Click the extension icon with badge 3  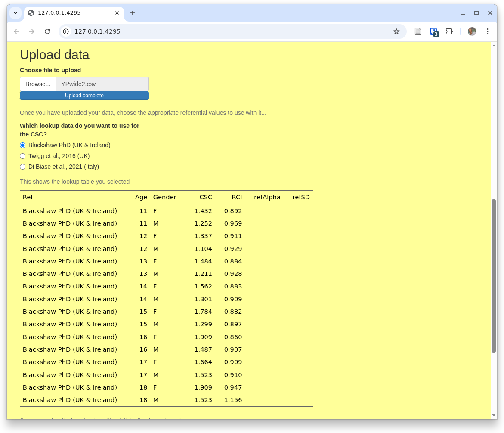point(434,31)
